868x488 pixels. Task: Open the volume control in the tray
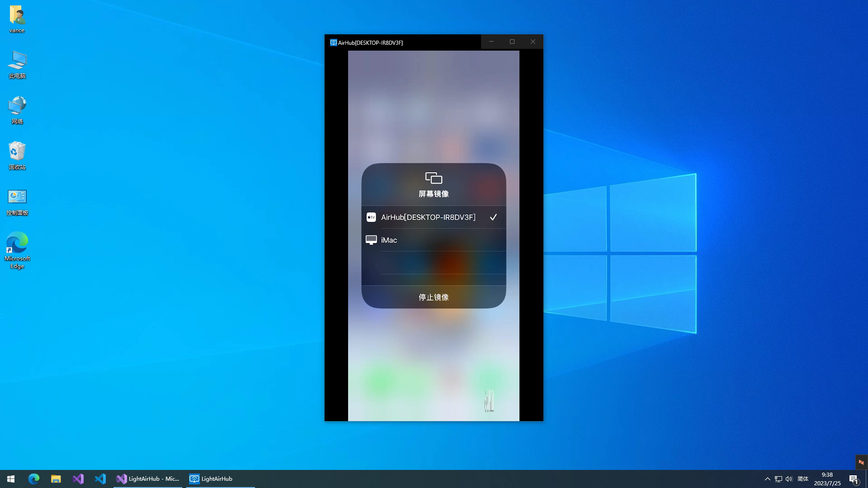789,479
